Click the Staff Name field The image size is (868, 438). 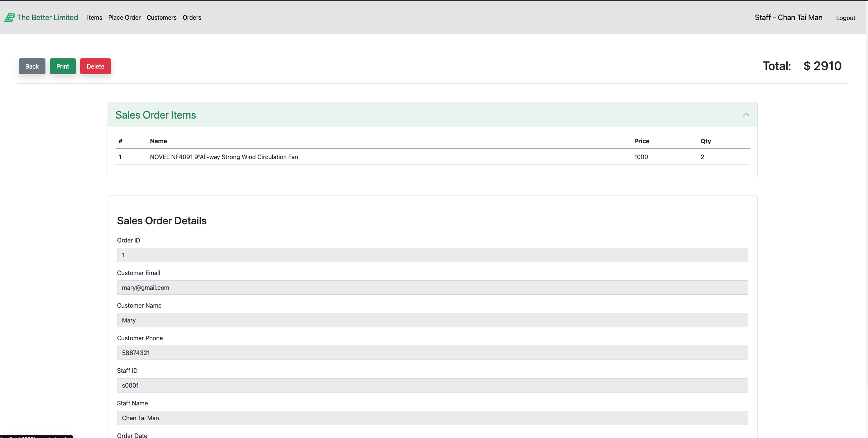coord(432,418)
